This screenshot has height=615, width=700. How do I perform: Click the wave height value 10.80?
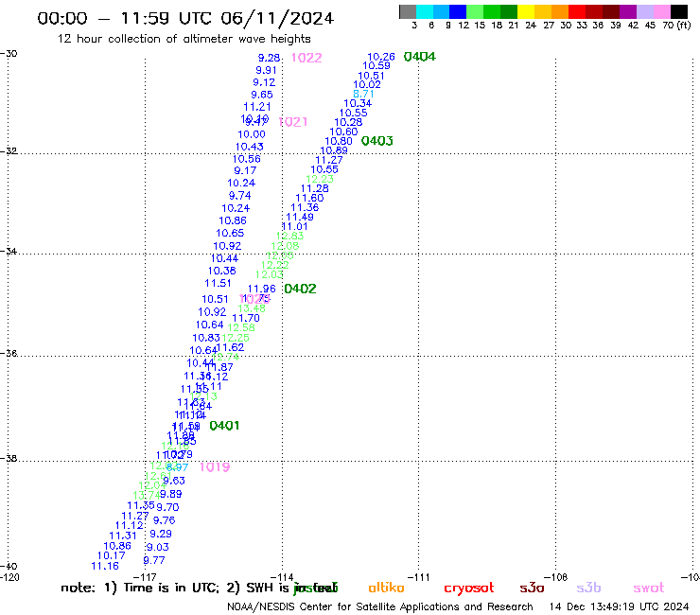(339, 141)
